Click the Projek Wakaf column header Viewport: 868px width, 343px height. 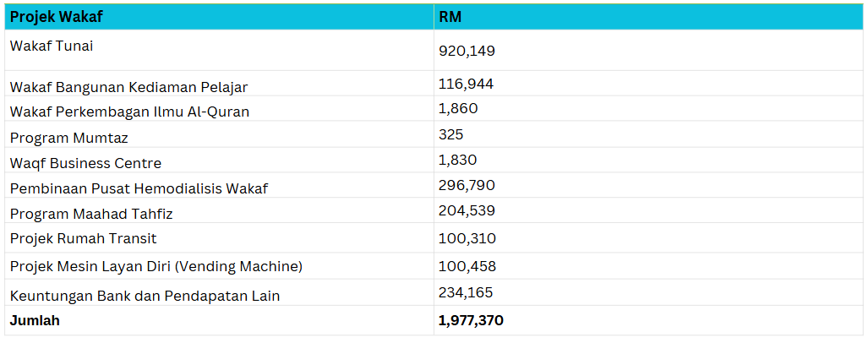click(x=57, y=17)
